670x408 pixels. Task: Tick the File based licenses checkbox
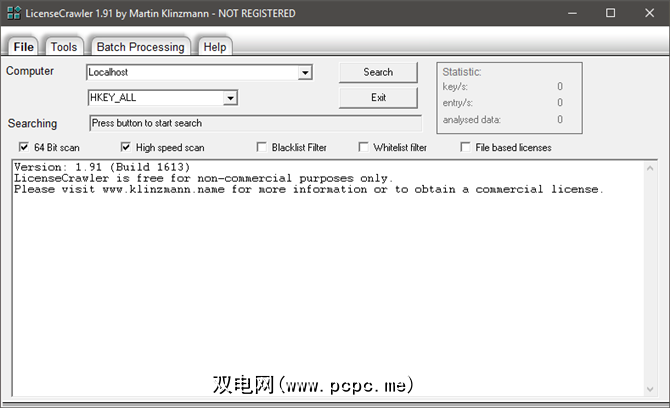(465, 147)
